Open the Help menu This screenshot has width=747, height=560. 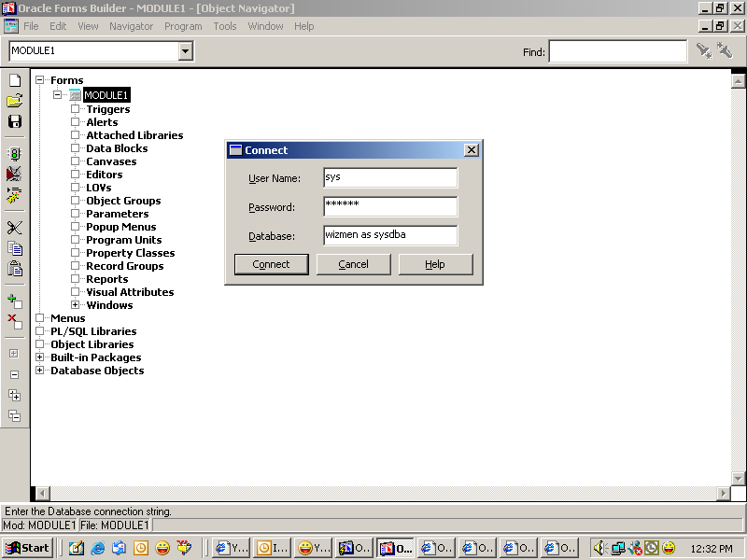tap(304, 26)
